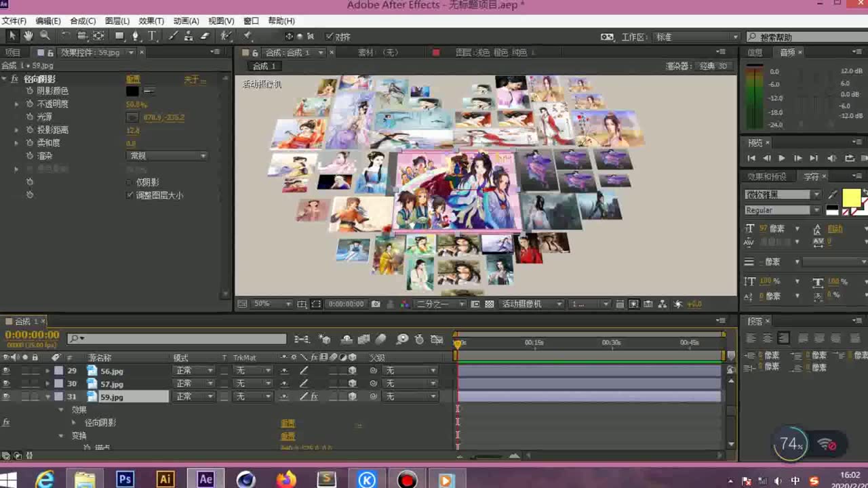The width and height of the screenshot is (868, 488).
Task: Click the black shadow color swatch
Action: pos(132,91)
